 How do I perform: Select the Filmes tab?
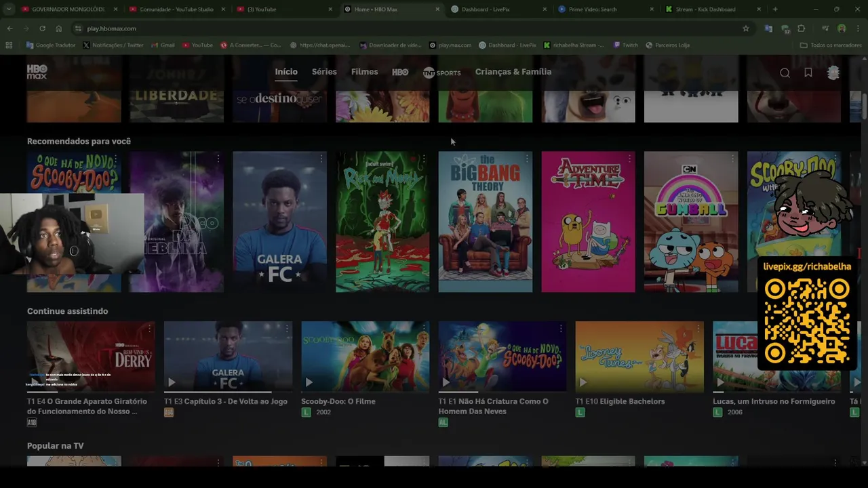coord(365,72)
